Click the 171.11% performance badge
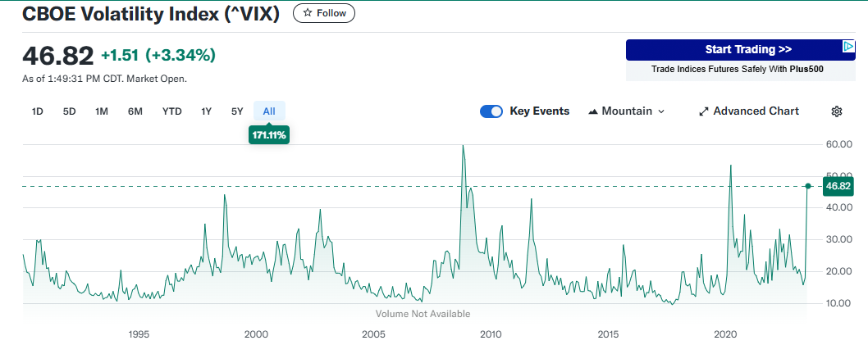868x354 pixels. pyautogui.click(x=269, y=134)
